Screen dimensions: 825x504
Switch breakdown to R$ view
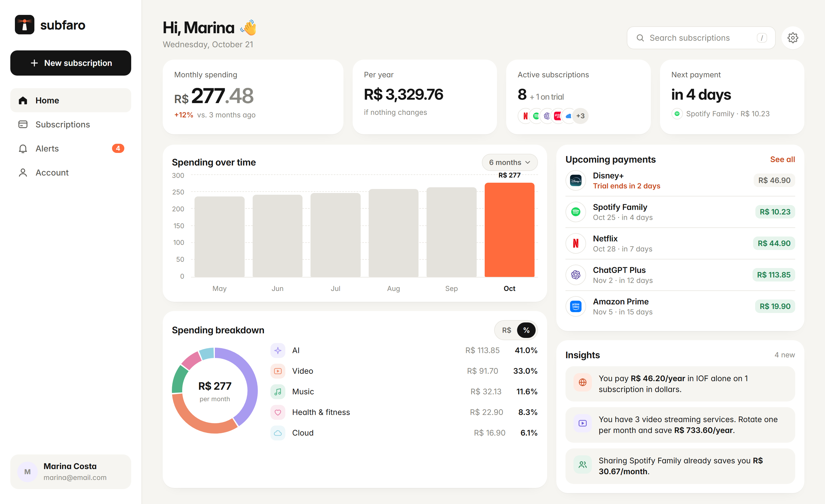point(506,330)
